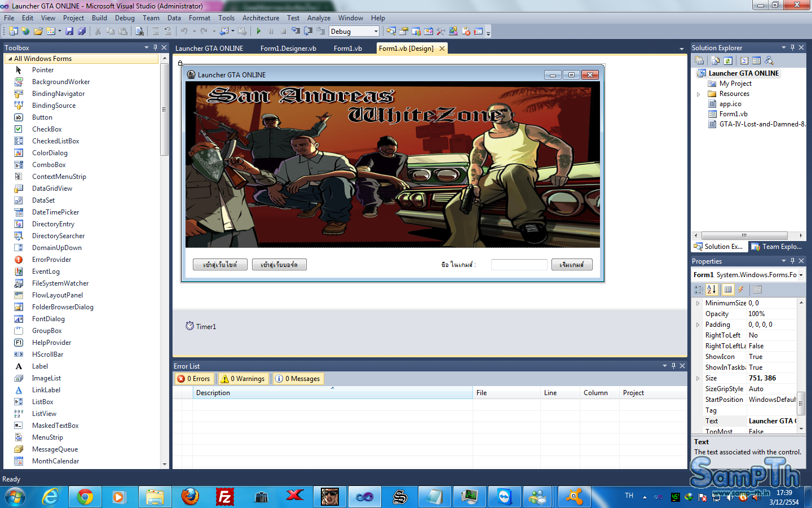This screenshot has height=508, width=812.
Task: Open the active documents list dropdown arrow
Action: click(x=681, y=49)
